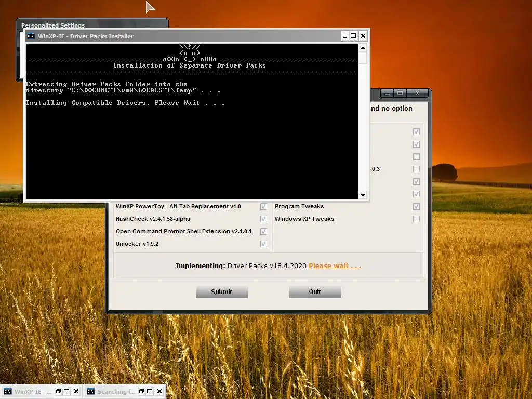
Task: Toggle Open Command Prompt Shell Extension checkbox
Action: [263, 231]
